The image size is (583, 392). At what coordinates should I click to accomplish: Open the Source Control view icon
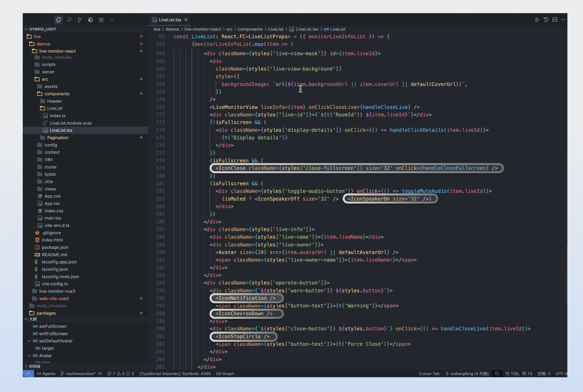(80, 20)
